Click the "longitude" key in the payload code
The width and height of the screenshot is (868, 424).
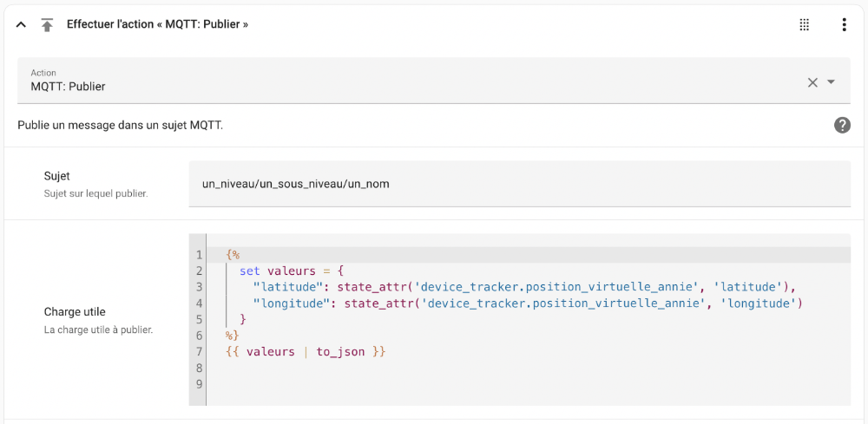(292, 303)
